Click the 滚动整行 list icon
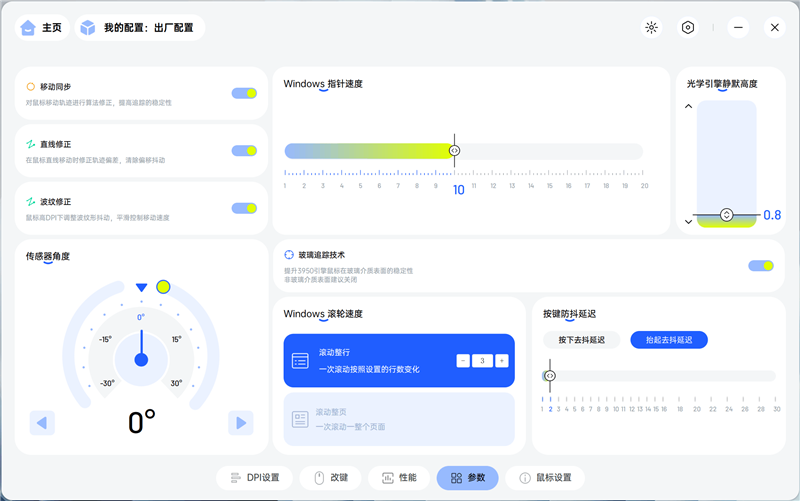The height and width of the screenshot is (501, 800). (300, 361)
